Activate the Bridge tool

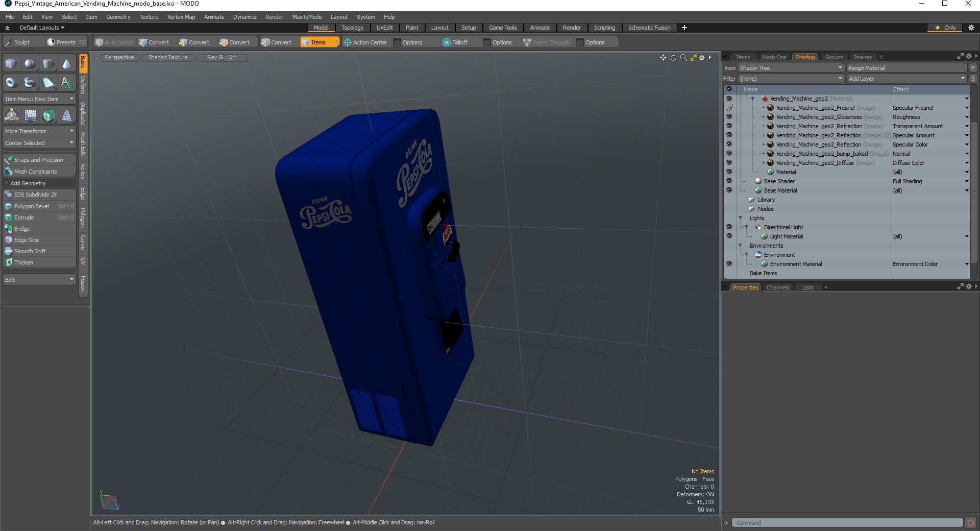(40, 229)
